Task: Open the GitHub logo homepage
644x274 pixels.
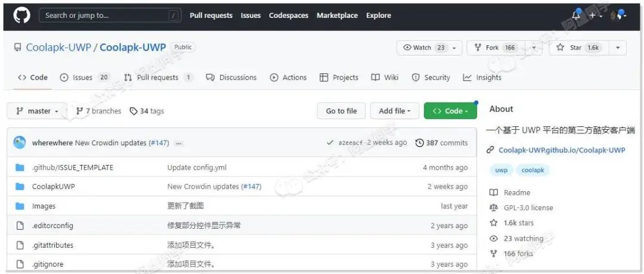Action: click(22, 15)
